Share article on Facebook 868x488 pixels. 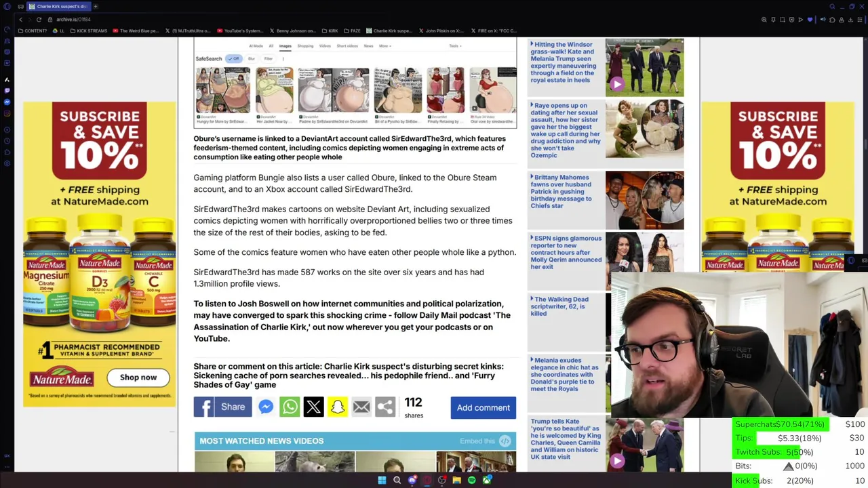coord(222,407)
